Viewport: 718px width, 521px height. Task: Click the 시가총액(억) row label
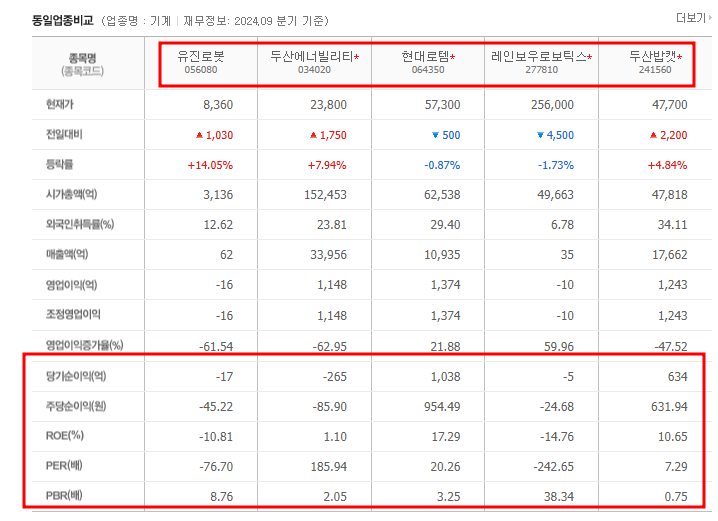click(x=71, y=194)
